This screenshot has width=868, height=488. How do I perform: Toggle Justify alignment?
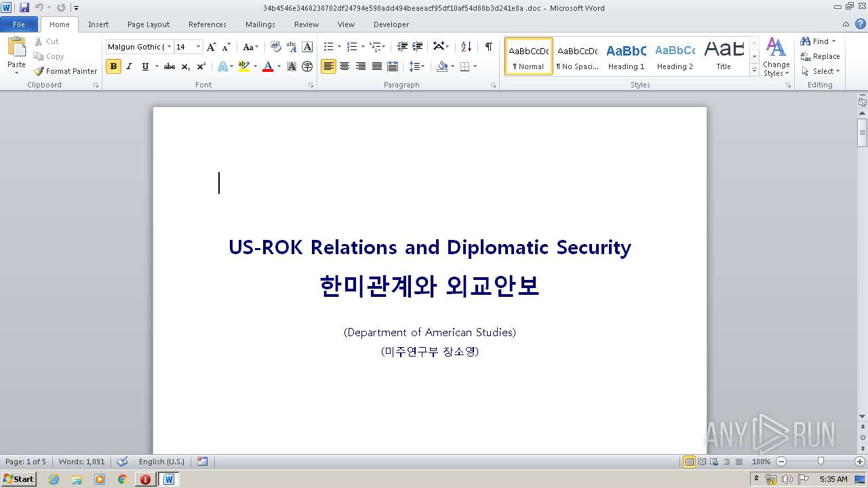376,66
